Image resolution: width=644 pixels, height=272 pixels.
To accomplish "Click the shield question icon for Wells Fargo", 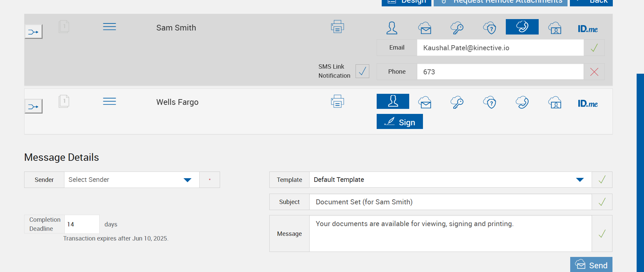I will (489, 103).
